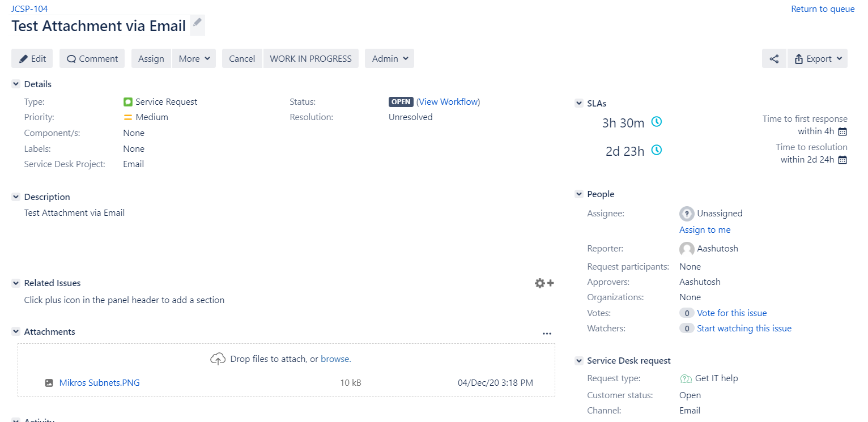The height and width of the screenshot is (422, 868).
Task: Click the Edit button
Action: coord(32,58)
